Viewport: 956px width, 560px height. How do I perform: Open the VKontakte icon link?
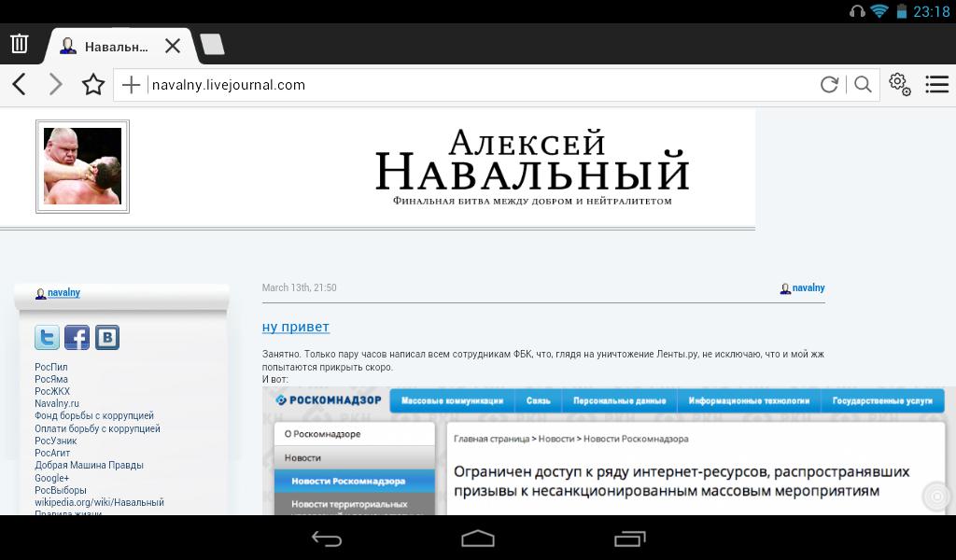coord(107,338)
